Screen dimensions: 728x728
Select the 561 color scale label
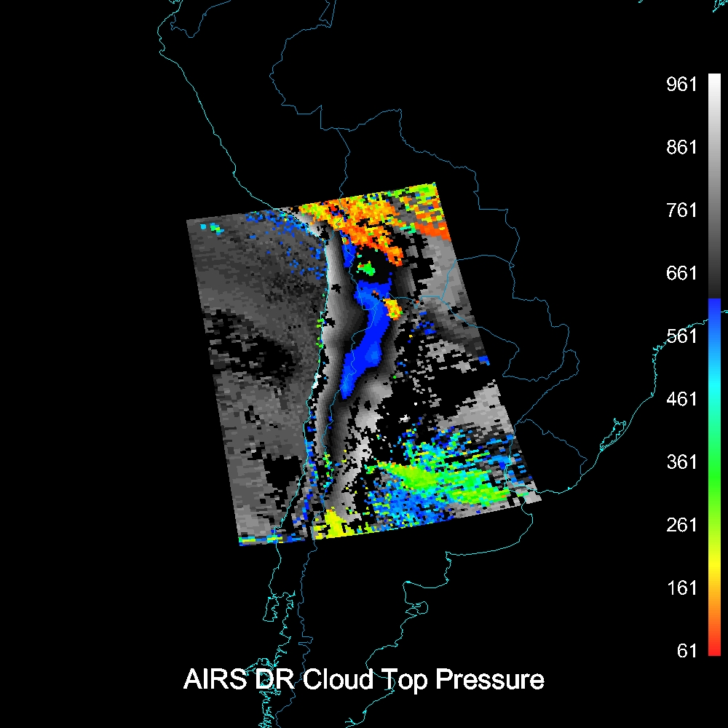point(681,336)
